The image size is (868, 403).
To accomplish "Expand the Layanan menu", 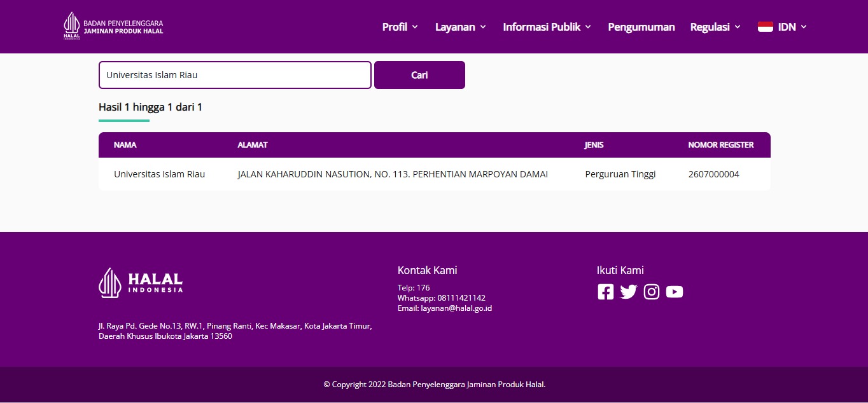I will pos(461,27).
